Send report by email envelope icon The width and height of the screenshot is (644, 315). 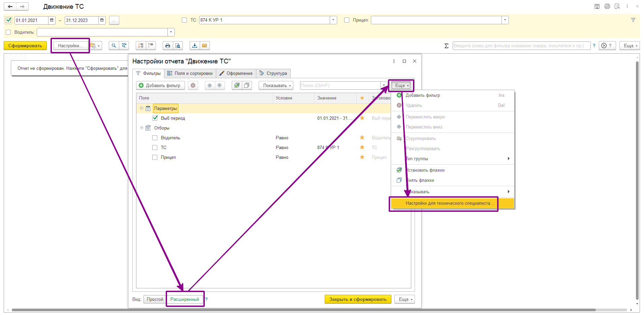[x=204, y=46]
